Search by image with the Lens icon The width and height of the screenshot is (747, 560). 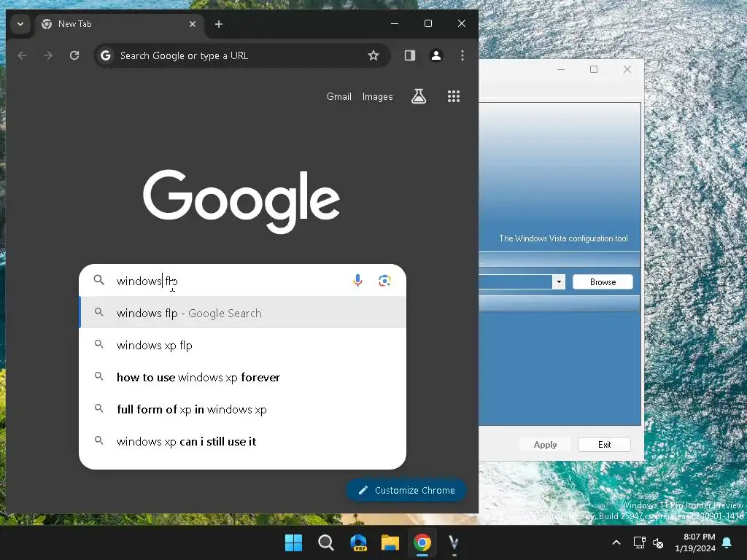point(385,281)
